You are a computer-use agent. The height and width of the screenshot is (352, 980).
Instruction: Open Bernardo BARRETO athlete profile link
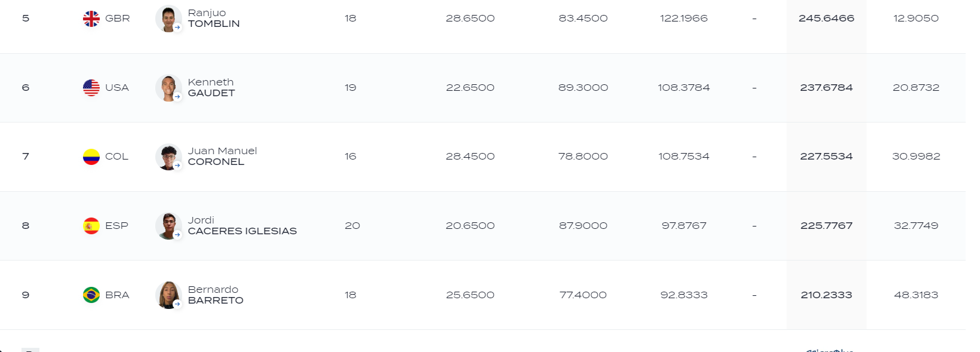[x=216, y=295]
